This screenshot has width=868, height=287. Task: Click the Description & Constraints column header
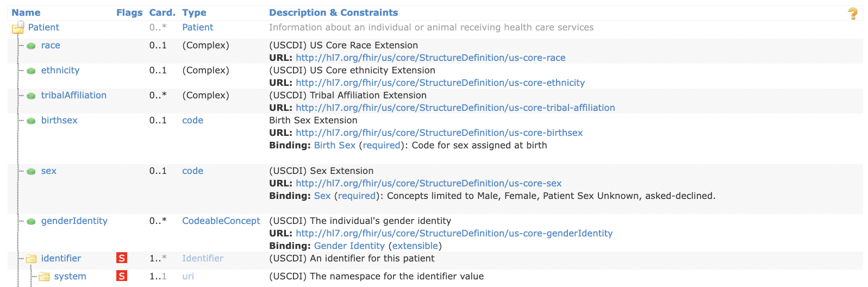[333, 13]
